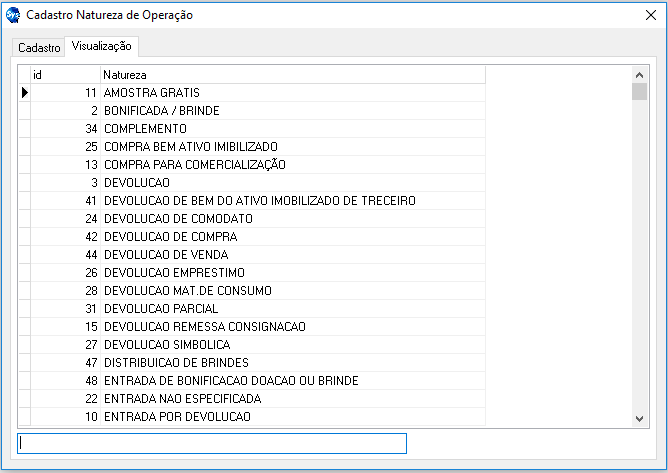The height and width of the screenshot is (473, 668).
Task: Select the Visualização tab
Action: (101, 46)
